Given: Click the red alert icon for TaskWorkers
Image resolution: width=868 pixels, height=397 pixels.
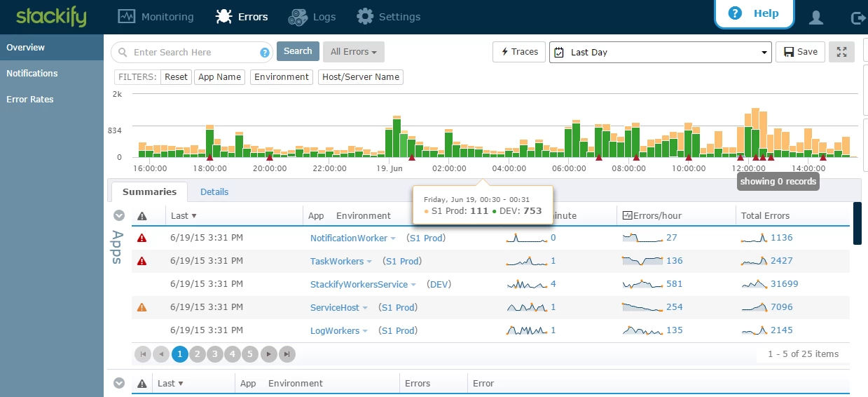Looking at the screenshot, I should click(x=142, y=261).
